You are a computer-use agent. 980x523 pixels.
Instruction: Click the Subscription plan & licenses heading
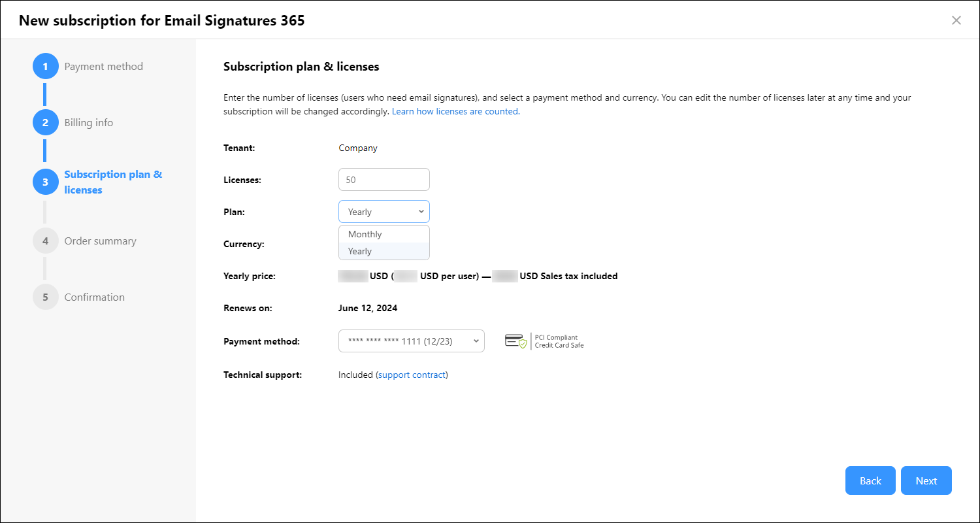point(301,67)
